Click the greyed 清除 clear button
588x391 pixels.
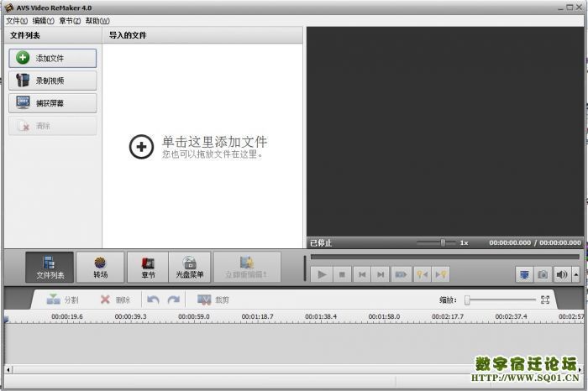click(52, 126)
